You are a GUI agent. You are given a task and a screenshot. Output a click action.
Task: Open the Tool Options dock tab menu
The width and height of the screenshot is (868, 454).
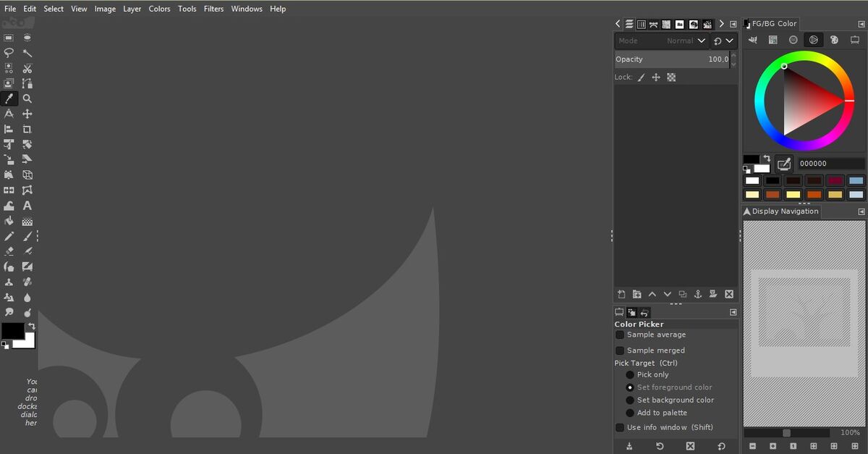click(x=733, y=312)
